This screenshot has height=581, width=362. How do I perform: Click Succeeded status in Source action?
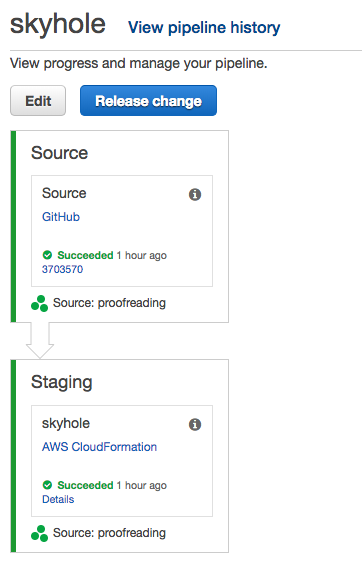85,255
